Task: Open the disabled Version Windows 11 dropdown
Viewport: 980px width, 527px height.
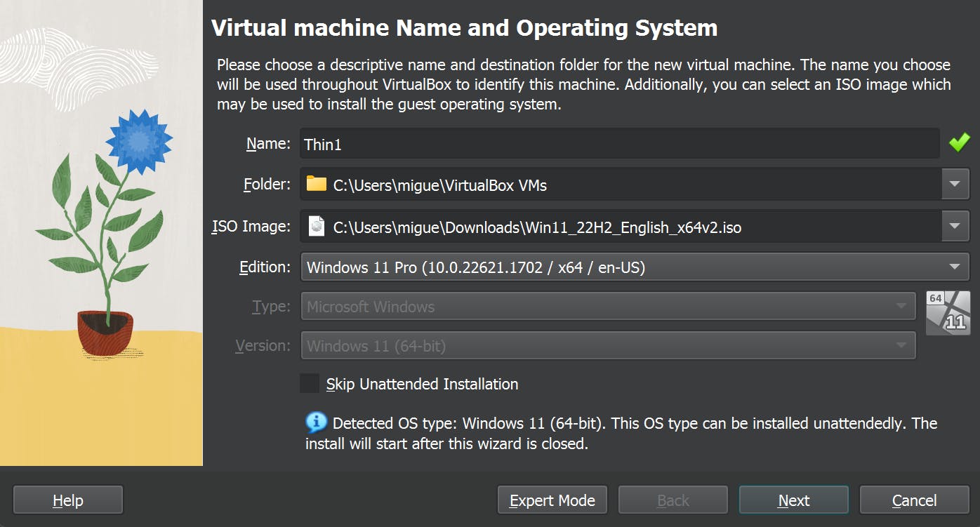Action: click(x=608, y=345)
